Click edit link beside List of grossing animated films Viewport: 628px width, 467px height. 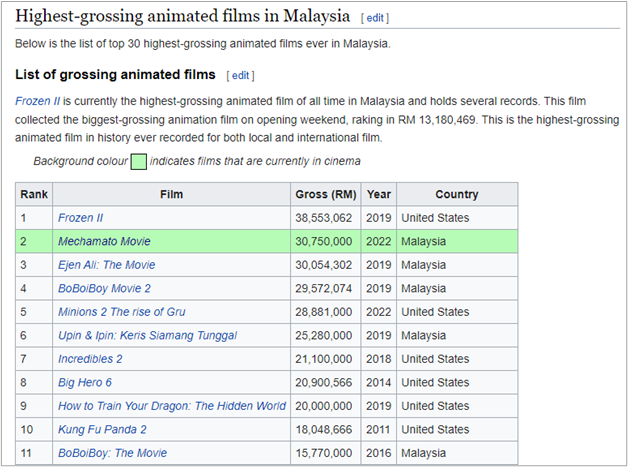(240, 75)
